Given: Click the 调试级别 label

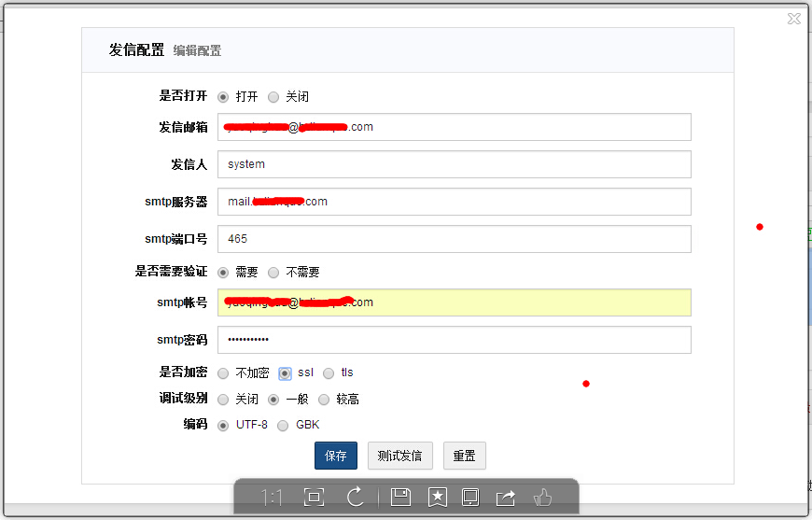Looking at the screenshot, I should (183, 399).
